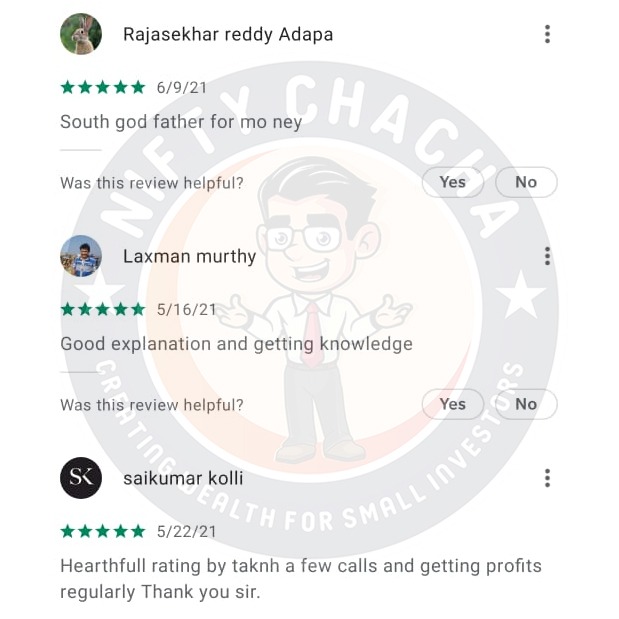This screenshot has width=619, height=619.
Task: Open reviewer name Laxman murthy
Action: pos(189,257)
